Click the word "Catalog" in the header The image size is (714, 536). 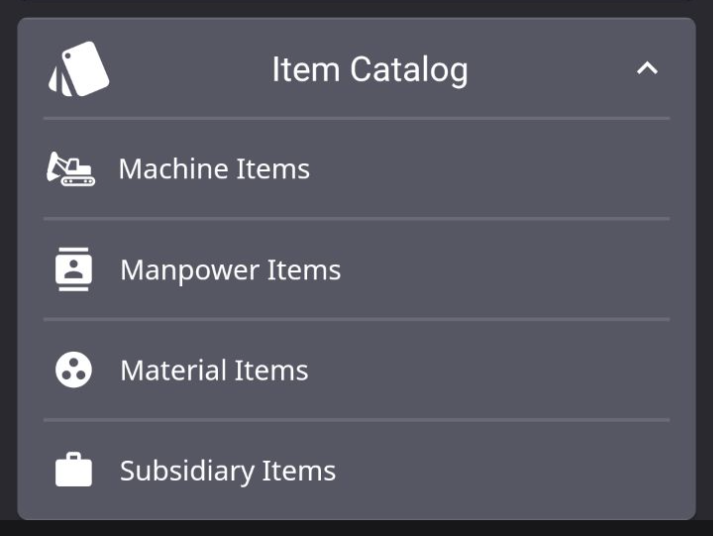[x=409, y=70]
